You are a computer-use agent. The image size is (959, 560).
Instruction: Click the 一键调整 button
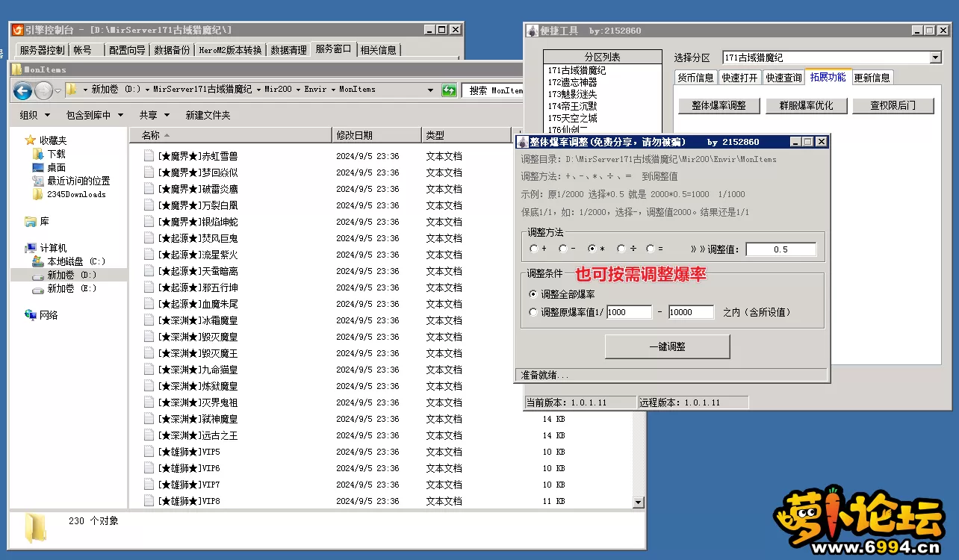pos(668,346)
